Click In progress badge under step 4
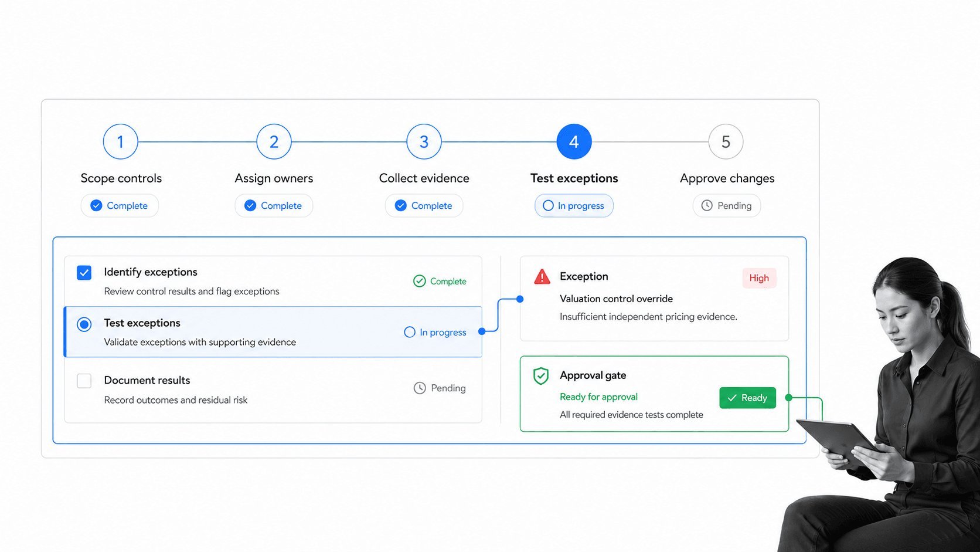 pyautogui.click(x=574, y=205)
